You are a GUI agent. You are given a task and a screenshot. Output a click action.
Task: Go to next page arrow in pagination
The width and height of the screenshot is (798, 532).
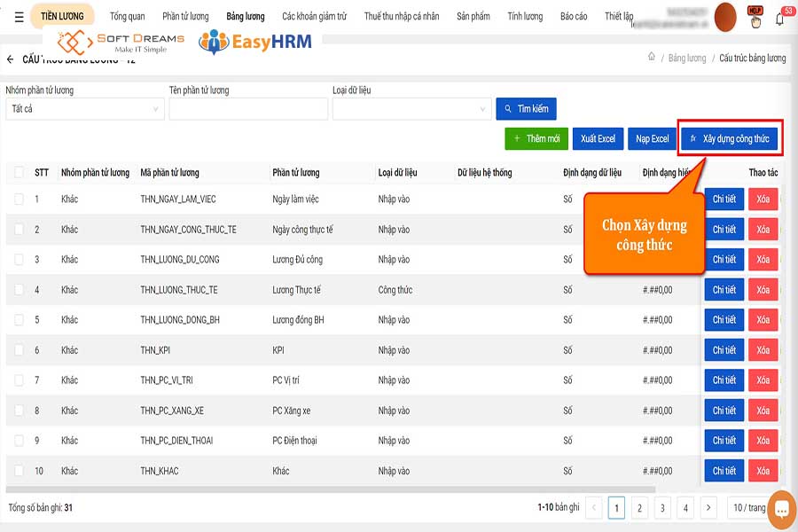[708, 507]
